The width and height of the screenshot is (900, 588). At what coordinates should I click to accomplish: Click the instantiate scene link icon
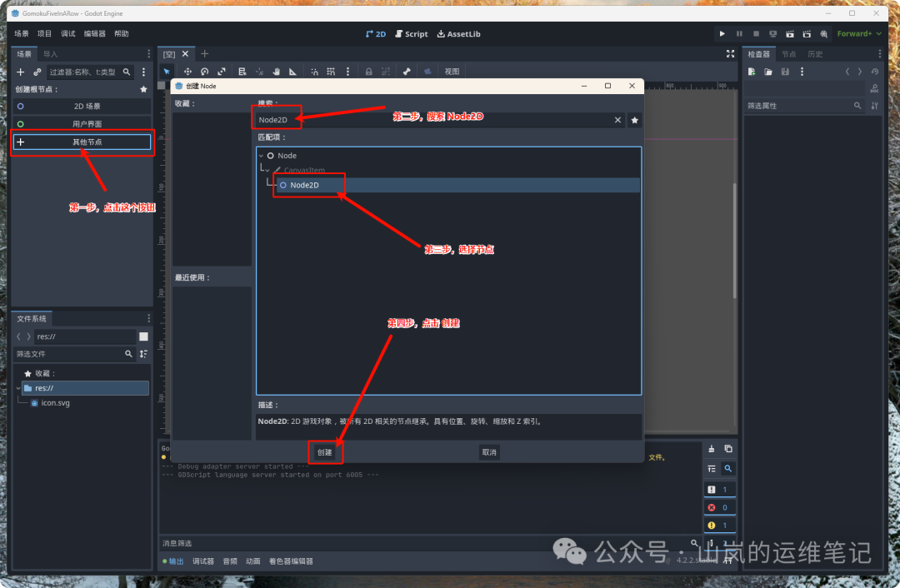[x=37, y=72]
